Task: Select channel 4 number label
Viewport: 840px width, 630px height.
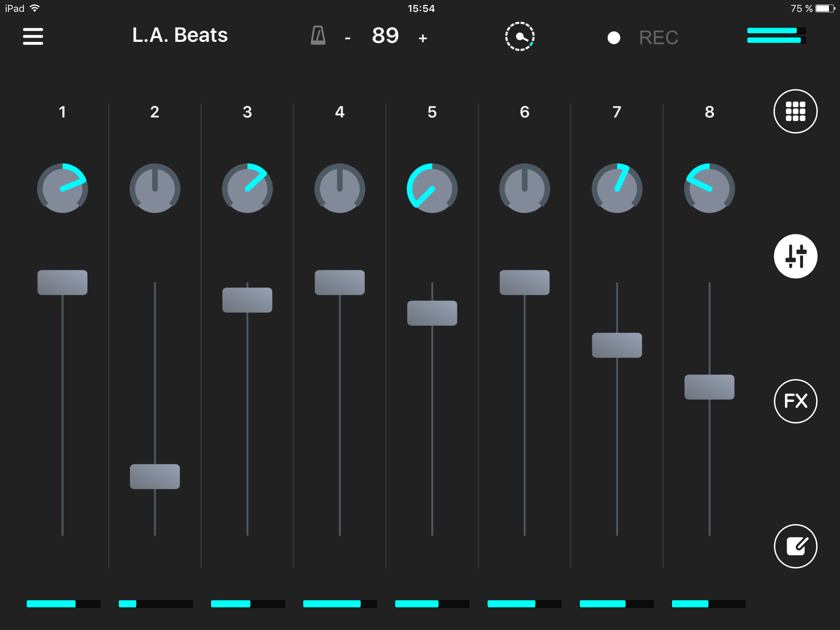Action: click(340, 112)
